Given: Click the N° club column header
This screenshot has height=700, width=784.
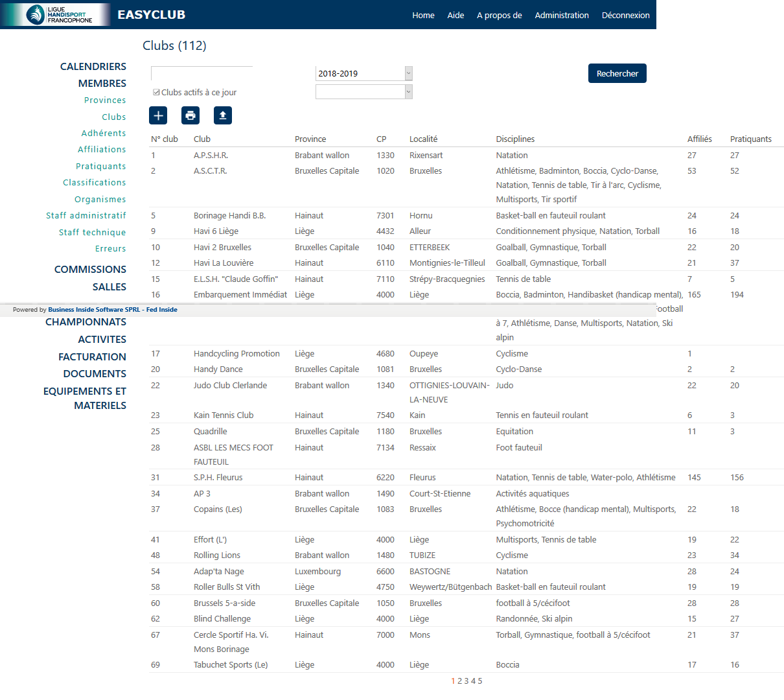Looking at the screenshot, I should [165, 139].
